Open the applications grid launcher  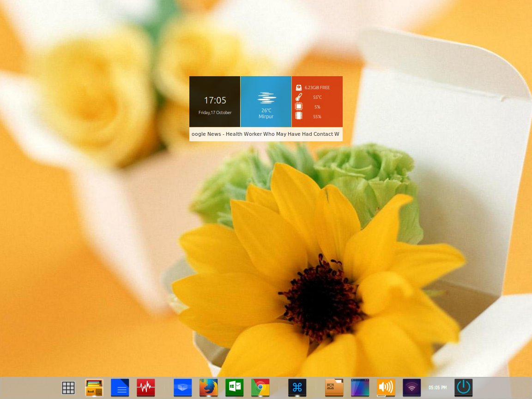click(x=68, y=387)
